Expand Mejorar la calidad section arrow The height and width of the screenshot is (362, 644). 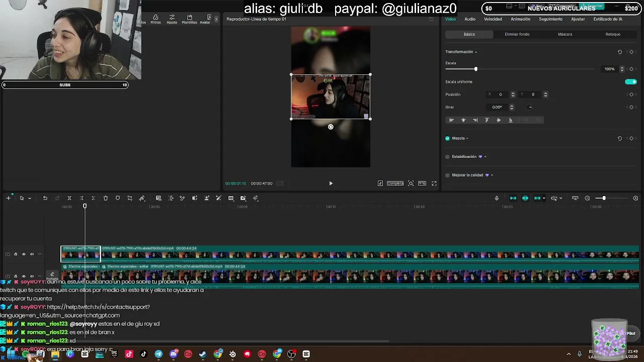(x=492, y=175)
